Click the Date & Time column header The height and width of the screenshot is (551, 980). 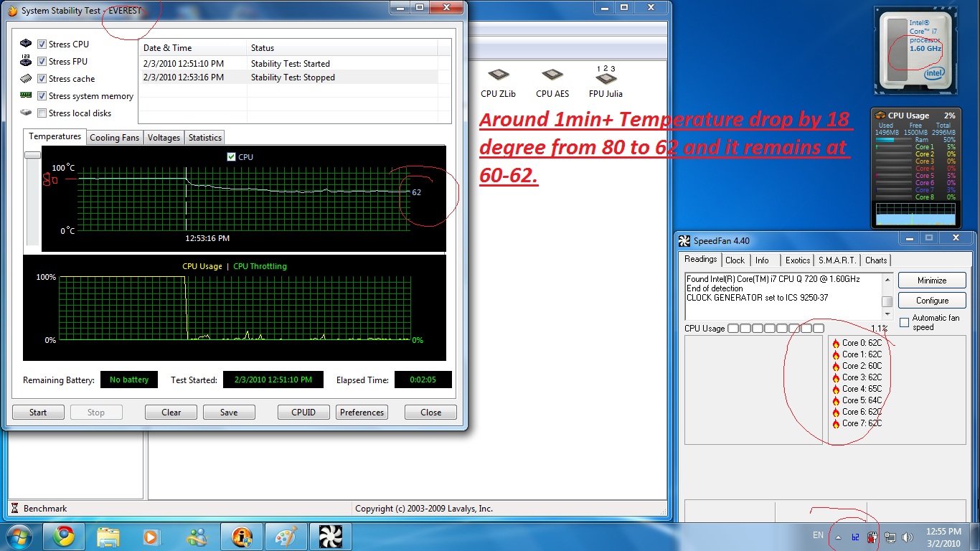192,48
